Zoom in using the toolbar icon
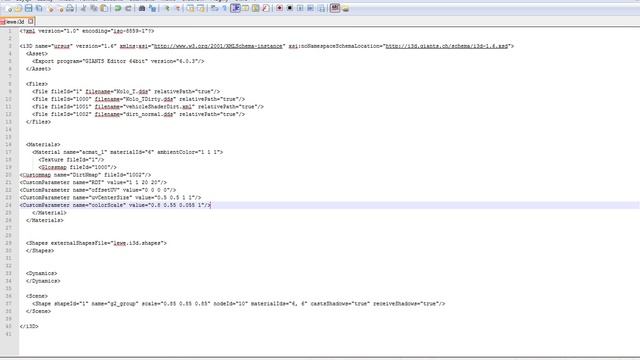The width and height of the screenshot is (640, 360). click(x=167, y=9)
